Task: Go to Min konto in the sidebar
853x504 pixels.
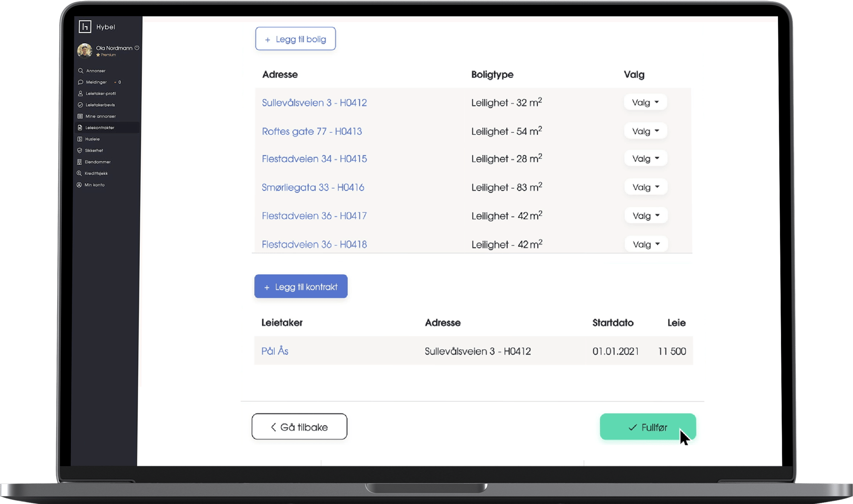Action: [x=94, y=185]
